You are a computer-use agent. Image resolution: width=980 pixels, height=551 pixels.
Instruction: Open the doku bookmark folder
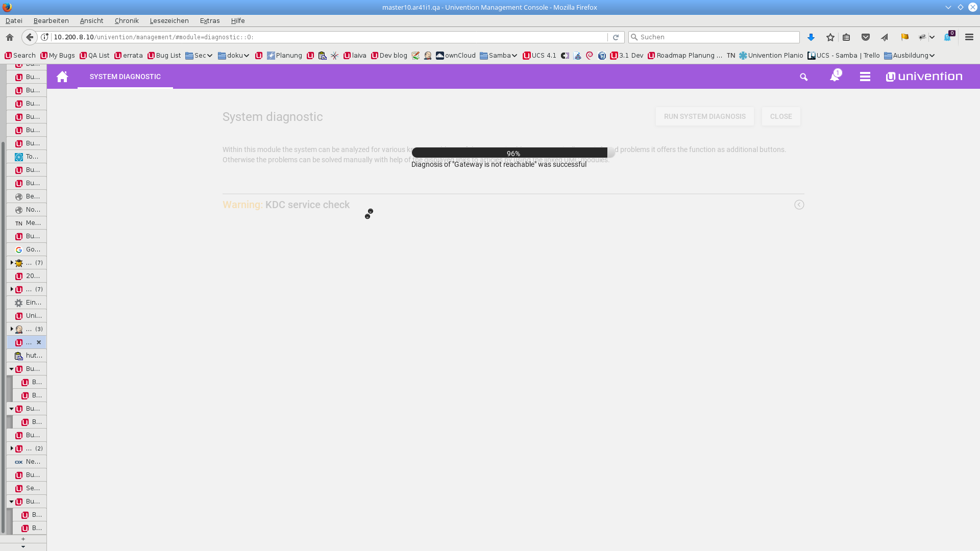pos(234,56)
